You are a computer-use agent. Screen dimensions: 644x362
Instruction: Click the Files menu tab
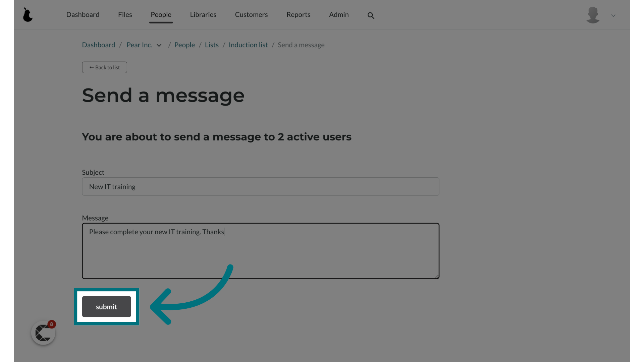coord(125,14)
